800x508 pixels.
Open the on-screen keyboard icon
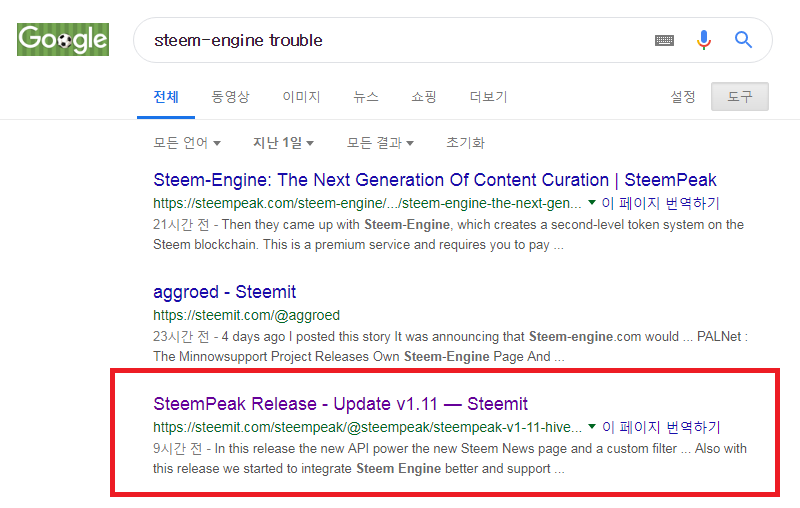tap(664, 40)
